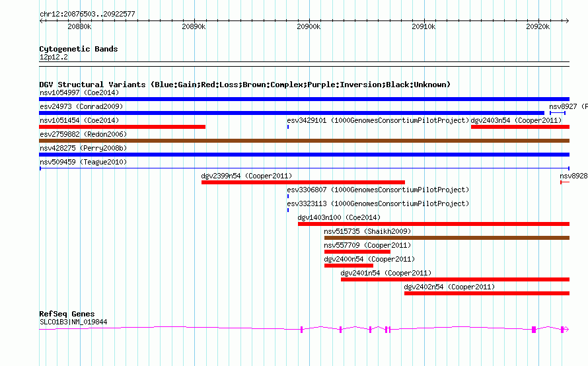Click the nsv509459 (Teague2010) thin blue line
Image resolution: width=588 pixels, height=366 pixels.
(304, 168)
